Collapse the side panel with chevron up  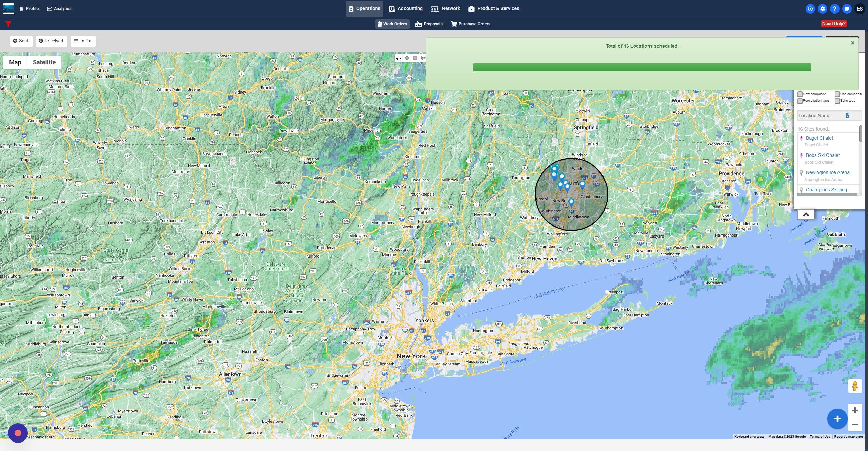[806, 214]
